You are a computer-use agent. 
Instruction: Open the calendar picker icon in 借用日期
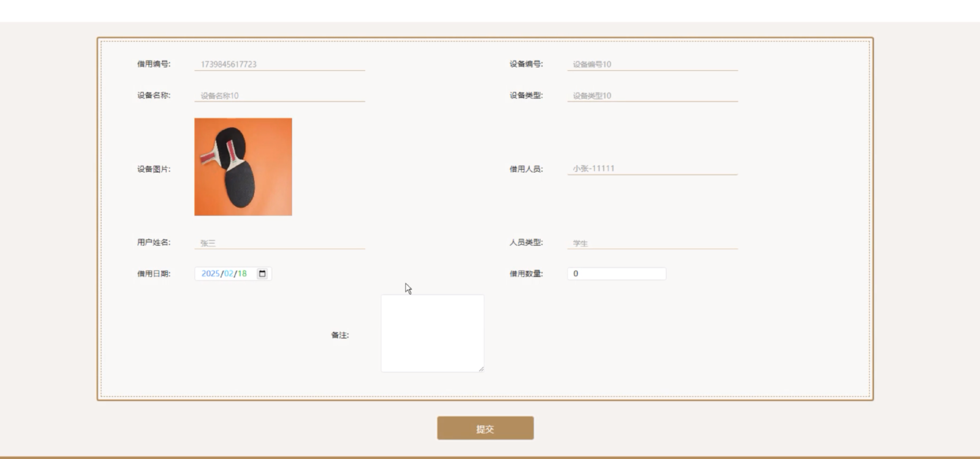[x=262, y=273]
